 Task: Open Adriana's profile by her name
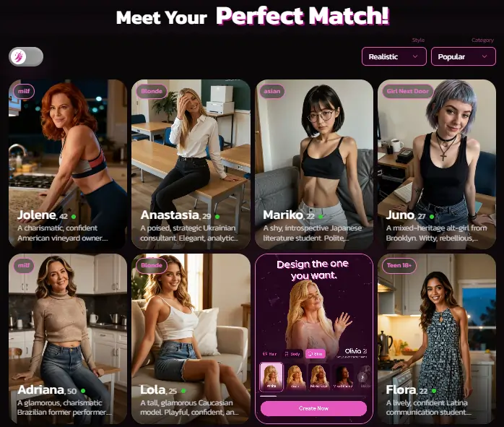click(41, 389)
